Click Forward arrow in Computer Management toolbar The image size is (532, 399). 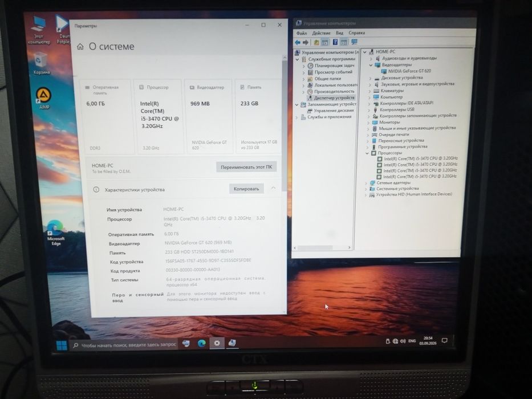(x=306, y=42)
